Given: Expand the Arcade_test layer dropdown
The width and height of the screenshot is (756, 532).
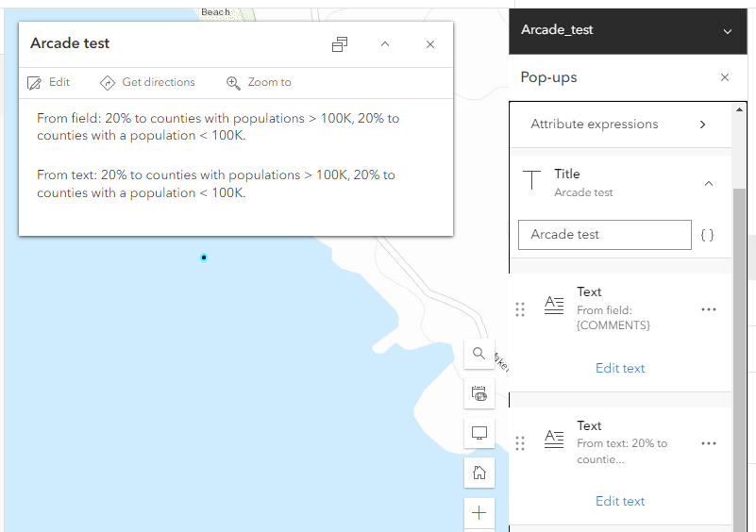Looking at the screenshot, I should (727, 31).
